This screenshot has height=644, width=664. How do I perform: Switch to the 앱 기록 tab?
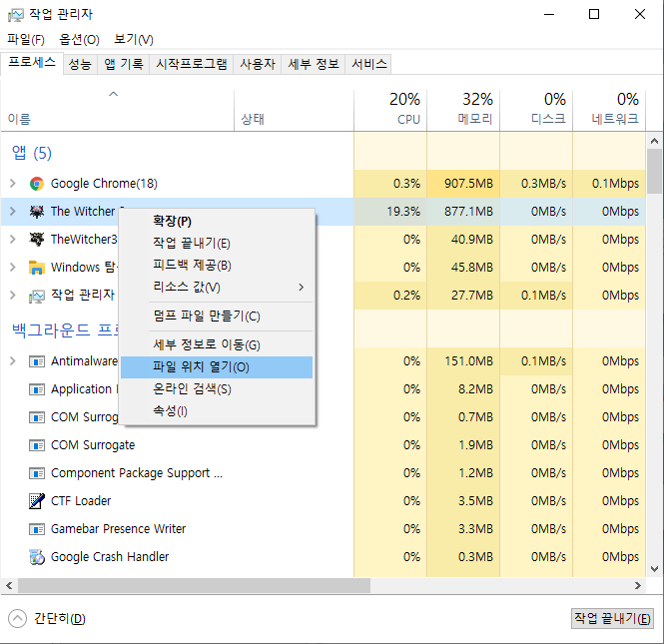pyautogui.click(x=123, y=64)
